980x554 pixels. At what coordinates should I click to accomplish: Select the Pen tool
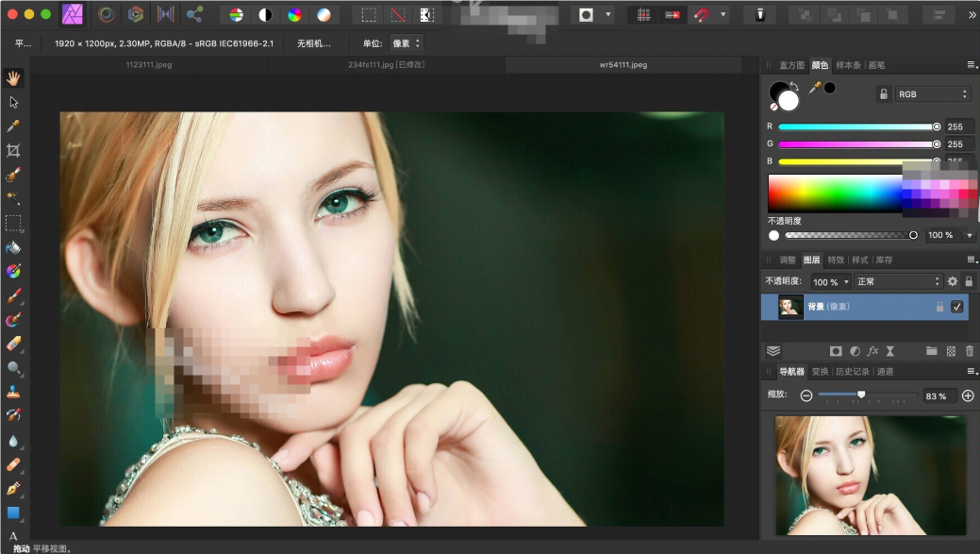tap(13, 489)
